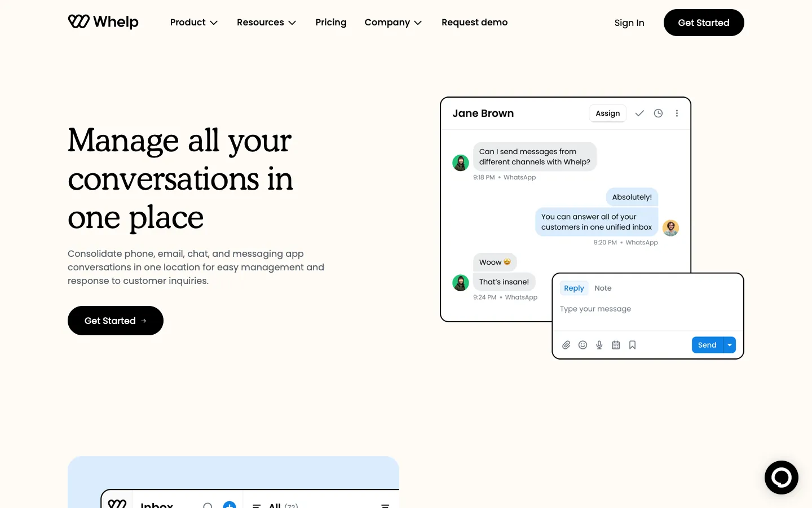
Task: Select the Reply tab in composer
Action: [574, 288]
